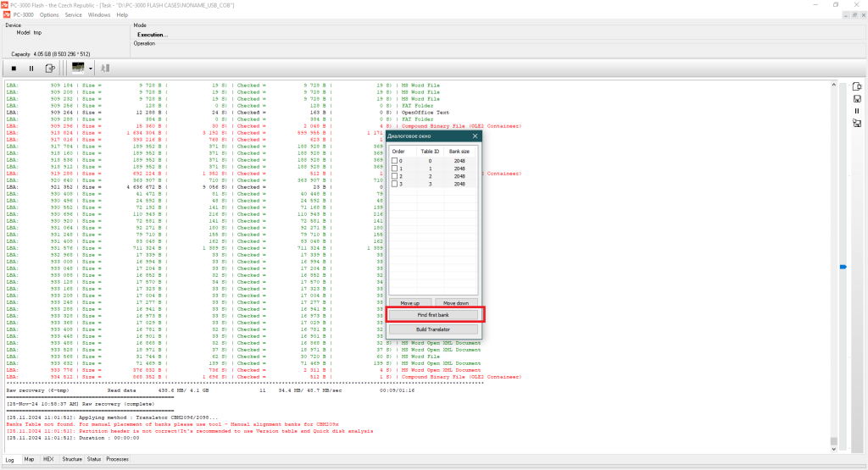
Task: Click the coffee cup toolbar icon
Action: [51, 68]
